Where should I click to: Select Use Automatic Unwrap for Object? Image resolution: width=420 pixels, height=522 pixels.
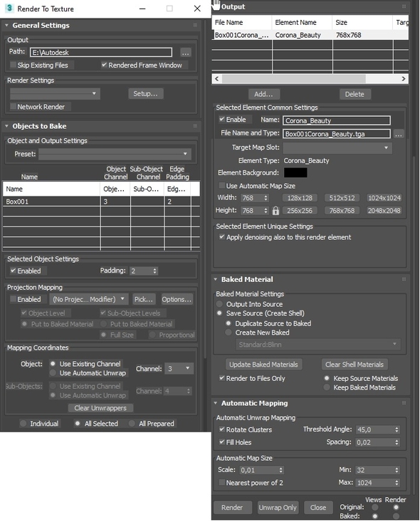pyautogui.click(x=53, y=373)
